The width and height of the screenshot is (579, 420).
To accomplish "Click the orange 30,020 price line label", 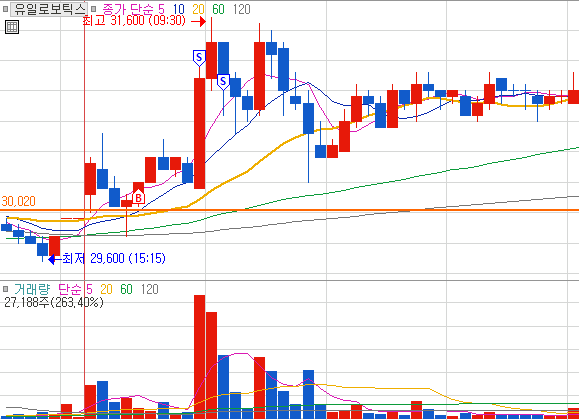I will coord(18,201).
